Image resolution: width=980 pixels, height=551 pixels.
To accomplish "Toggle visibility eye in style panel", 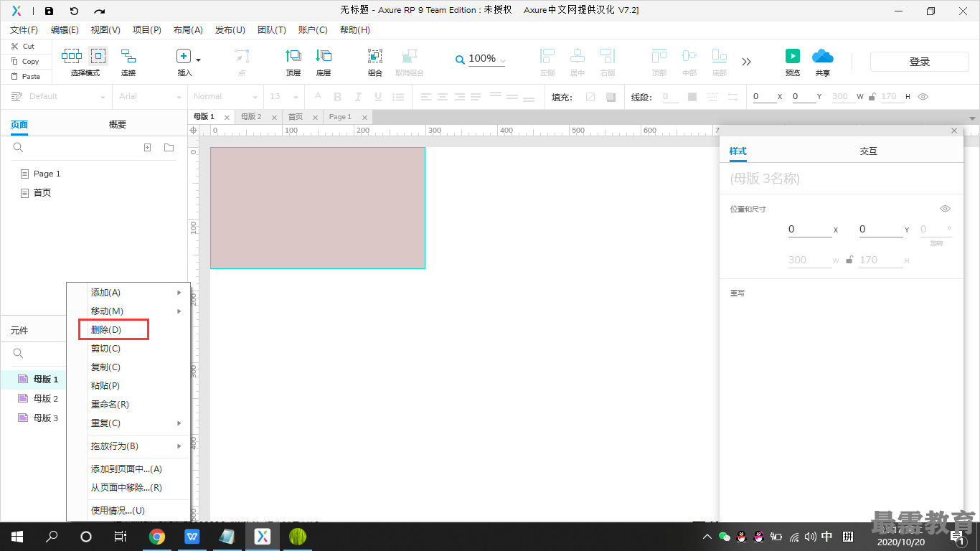I will [946, 209].
